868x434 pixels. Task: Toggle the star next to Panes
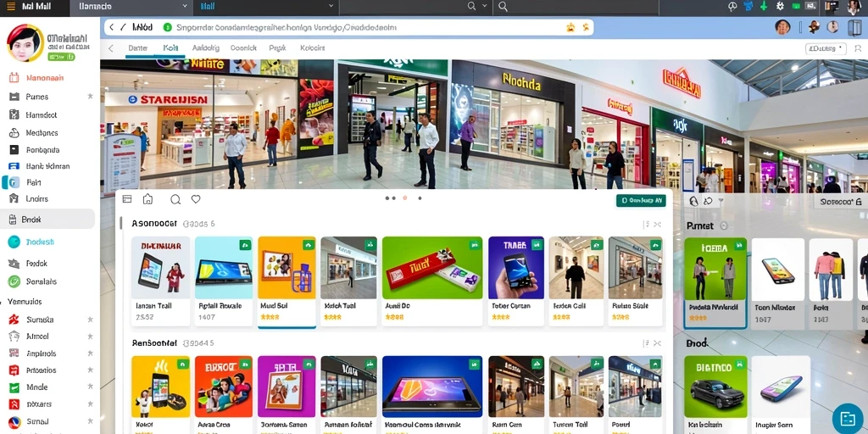[x=90, y=97]
